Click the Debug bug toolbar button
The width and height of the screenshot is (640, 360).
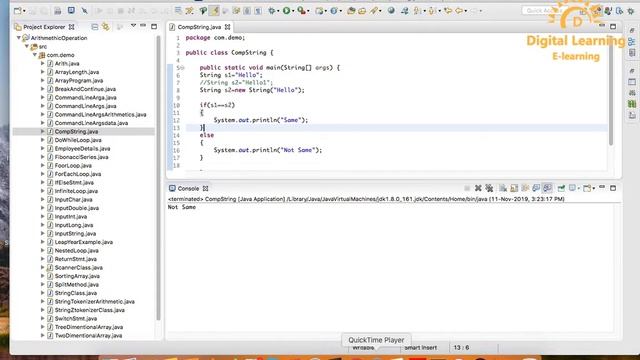click(x=271, y=11)
